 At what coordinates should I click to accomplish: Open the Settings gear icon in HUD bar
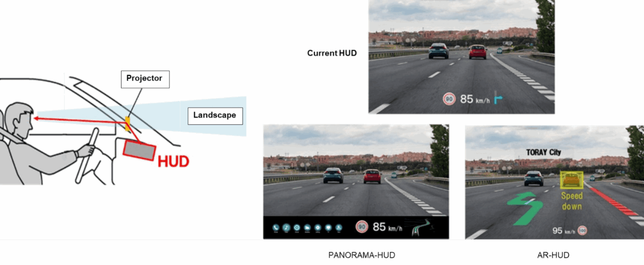[318, 227]
